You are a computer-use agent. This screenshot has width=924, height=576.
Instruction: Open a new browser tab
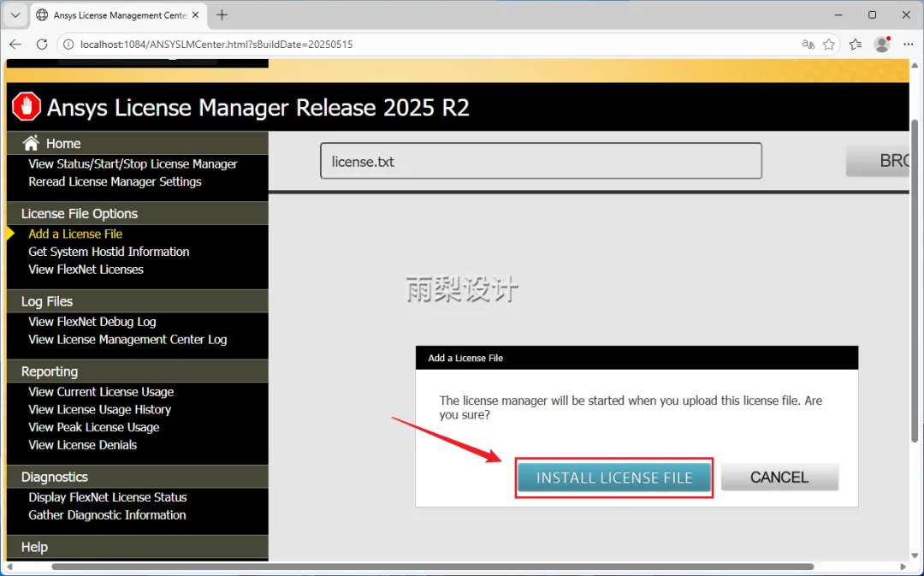pyautogui.click(x=222, y=15)
